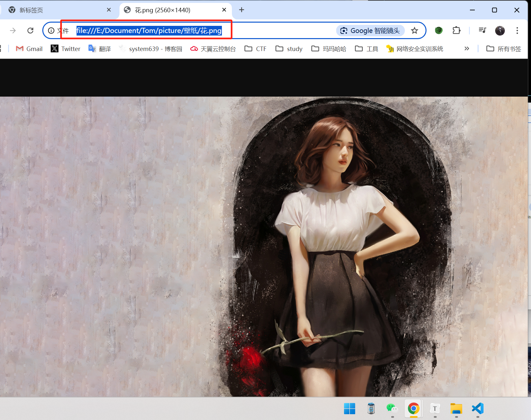This screenshot has width=531, height=420.
Task: Open the system639 - 博客园 bookmark
Action: pyautogui.click(x=151, y=49)
